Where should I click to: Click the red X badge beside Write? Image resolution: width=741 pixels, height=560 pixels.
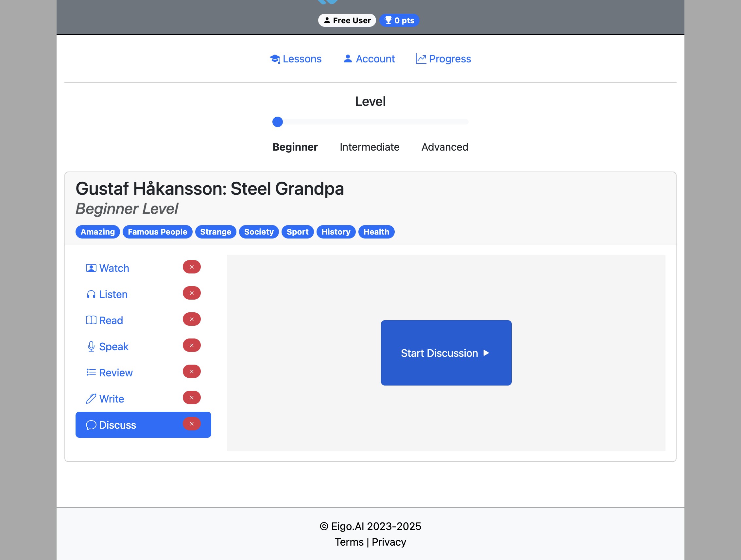click(x=192, y=398)
